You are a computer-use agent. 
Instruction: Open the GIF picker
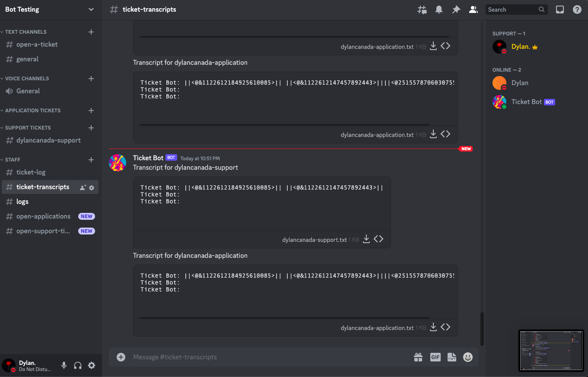[435, 357]
